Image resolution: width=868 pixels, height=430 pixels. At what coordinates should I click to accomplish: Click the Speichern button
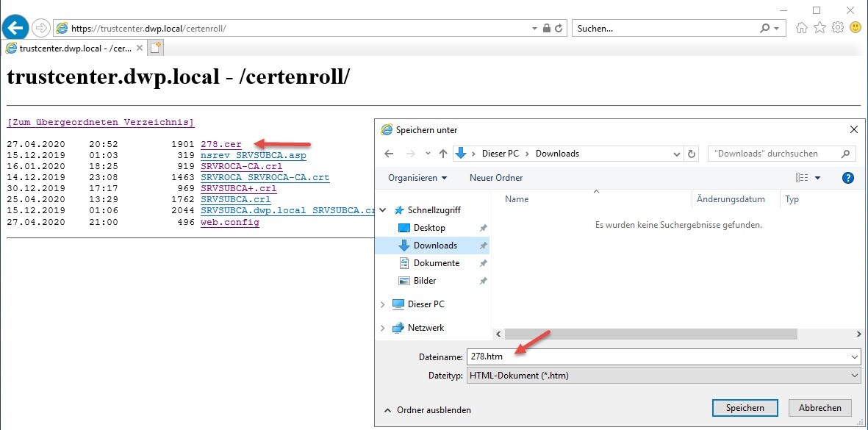[745, 408]
